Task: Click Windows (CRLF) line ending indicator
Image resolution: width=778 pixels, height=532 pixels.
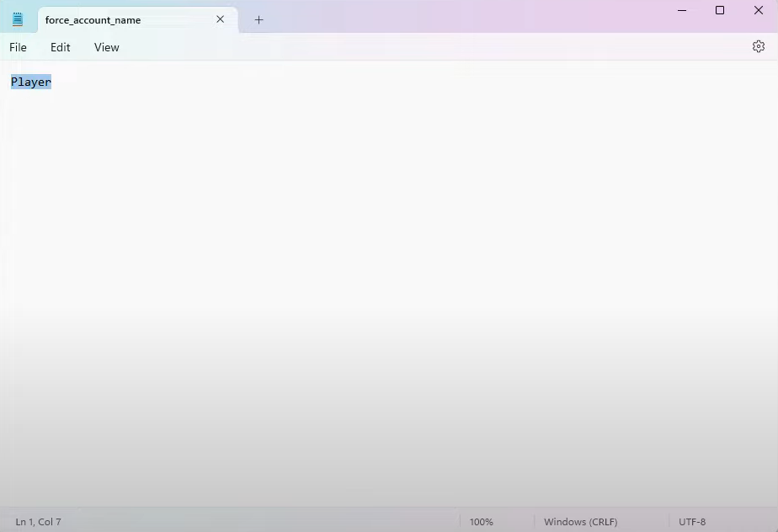Action: 580,522
